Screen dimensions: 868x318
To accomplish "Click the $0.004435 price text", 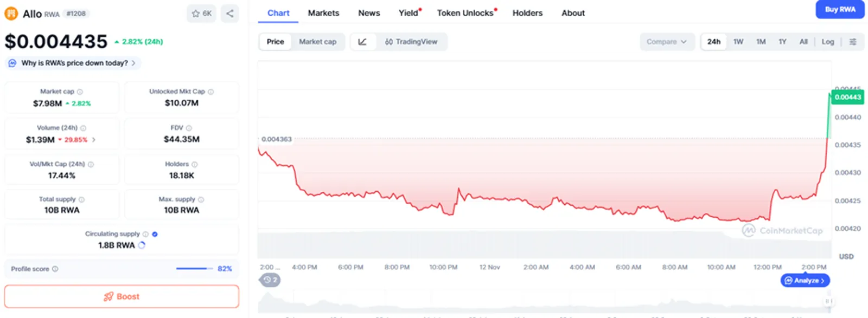I will 56,42.
